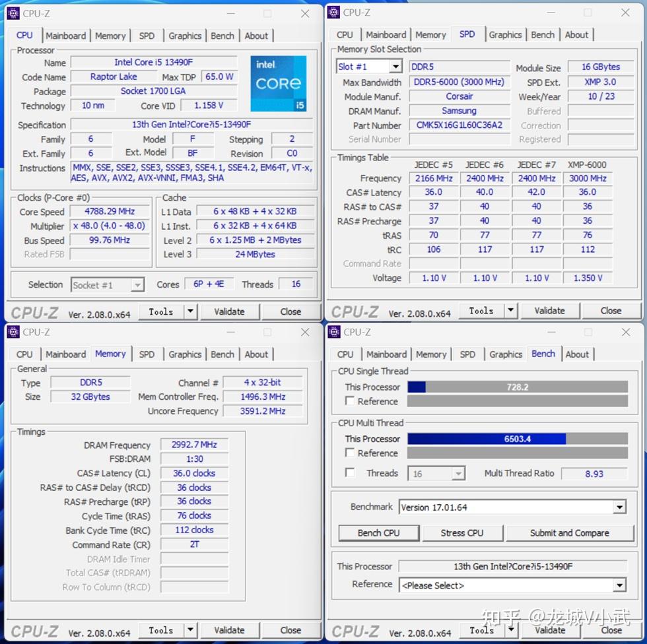The width and height of the screenshot is (647, 644).
Task: Click the Module Size value 16 GBytes
Action: pyautogui.click(x=601, y=67)
